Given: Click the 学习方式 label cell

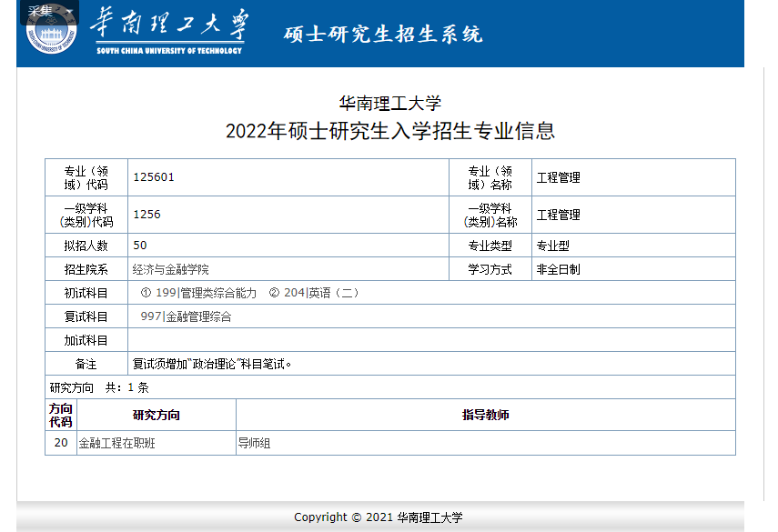Looking at the screenshot, I should 490,269.
